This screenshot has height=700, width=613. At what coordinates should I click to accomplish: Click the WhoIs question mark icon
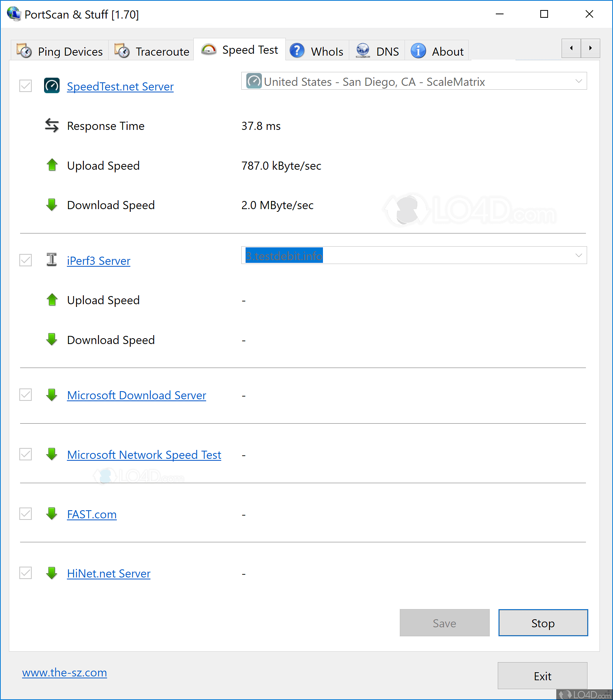297,51
